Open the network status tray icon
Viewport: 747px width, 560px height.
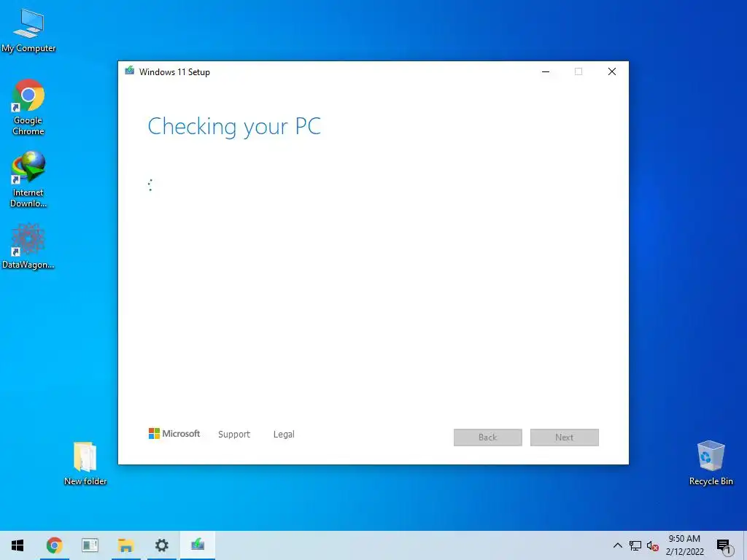(635, 545)
